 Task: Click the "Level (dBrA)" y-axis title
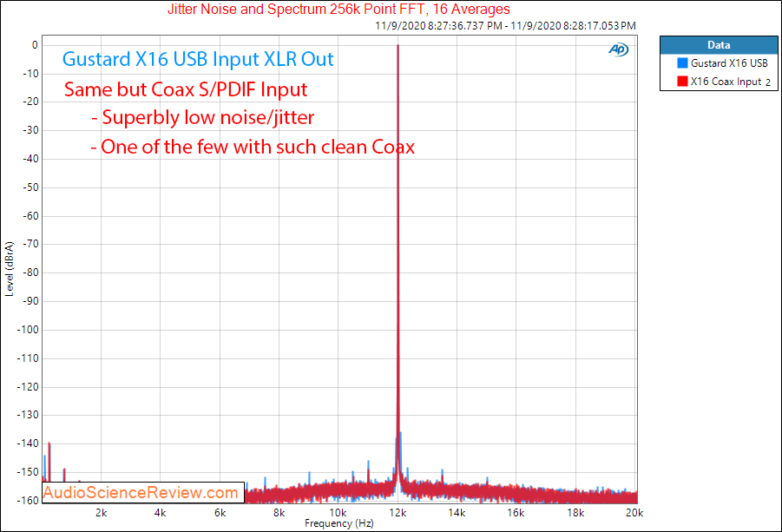pos(9,269)
